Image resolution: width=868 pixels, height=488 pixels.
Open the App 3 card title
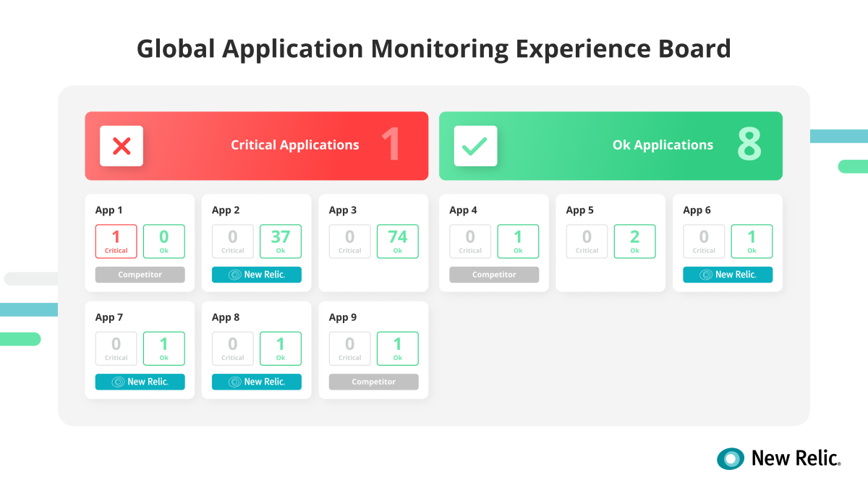click(343, 210)
